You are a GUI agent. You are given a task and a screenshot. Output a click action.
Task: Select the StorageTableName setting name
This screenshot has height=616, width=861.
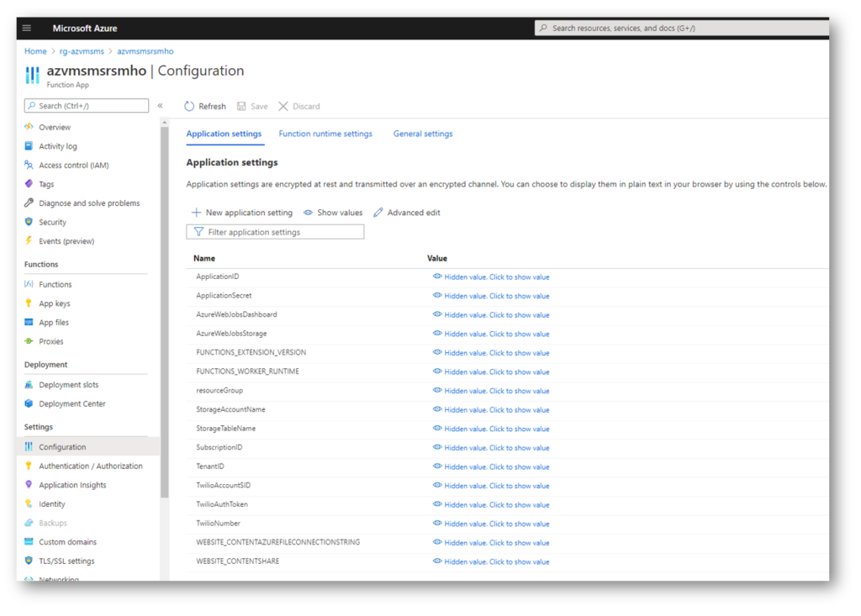point(225,429)
